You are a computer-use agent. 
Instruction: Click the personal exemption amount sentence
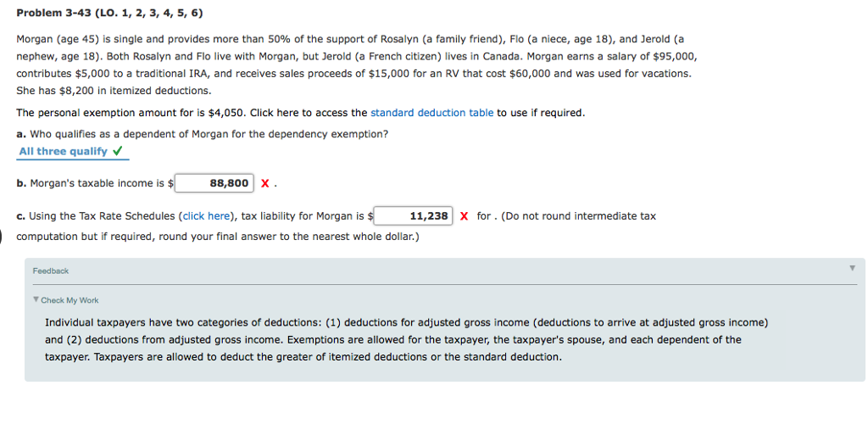[301, 113]
